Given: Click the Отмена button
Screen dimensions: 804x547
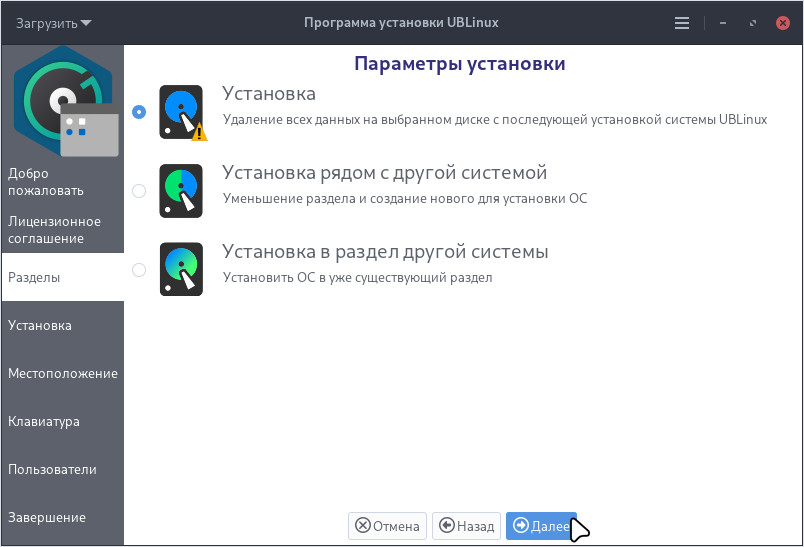Looking at the screenshot, I should (387, 526).
